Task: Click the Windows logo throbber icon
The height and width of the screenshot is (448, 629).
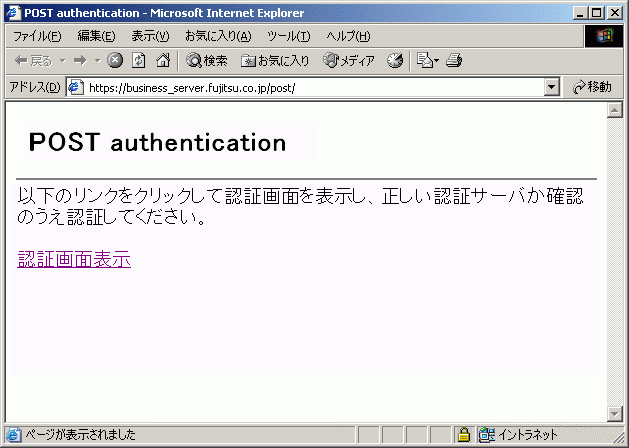Action: pos(604,36)
